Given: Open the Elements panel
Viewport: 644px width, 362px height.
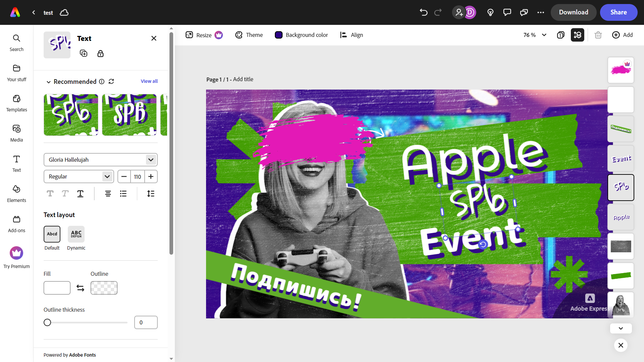Looking at the screenshot, I should click(x=16, y=194).
